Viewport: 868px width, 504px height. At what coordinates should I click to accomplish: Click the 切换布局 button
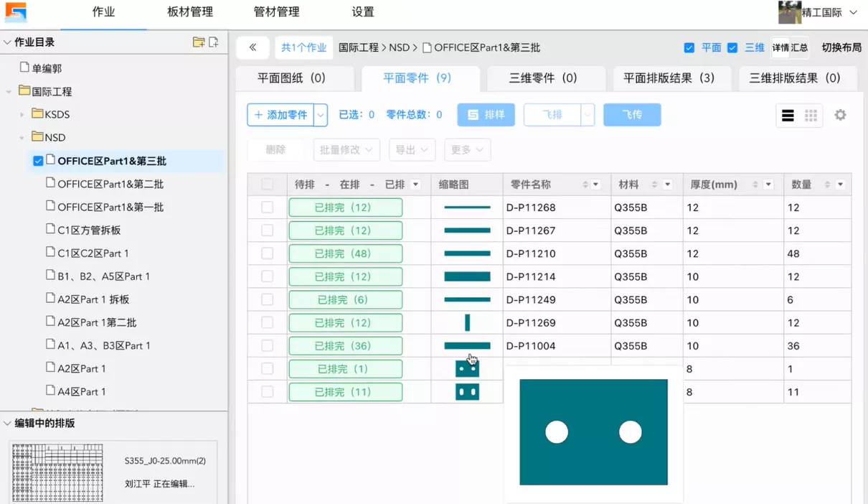click(841, 47)
